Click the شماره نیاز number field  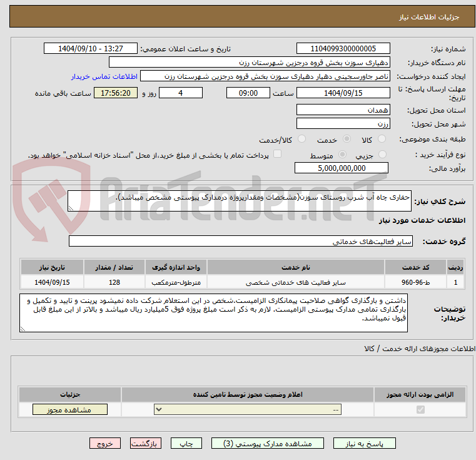[x=343, y=48]
